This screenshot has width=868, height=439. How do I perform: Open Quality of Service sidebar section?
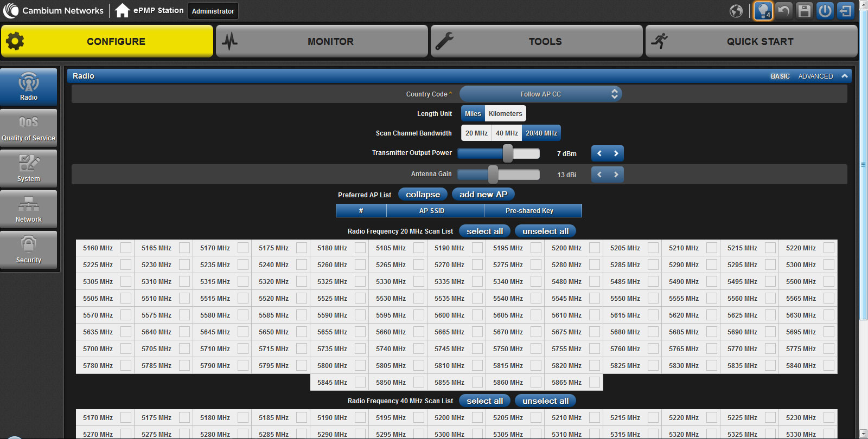point(29,128)
